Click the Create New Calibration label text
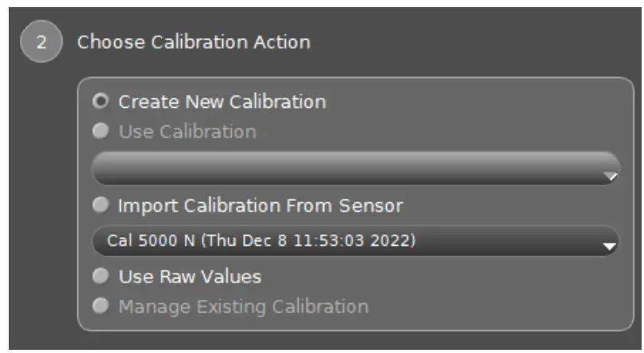The width and height of the screenshot is (644, 353). [x=222, y=102]
